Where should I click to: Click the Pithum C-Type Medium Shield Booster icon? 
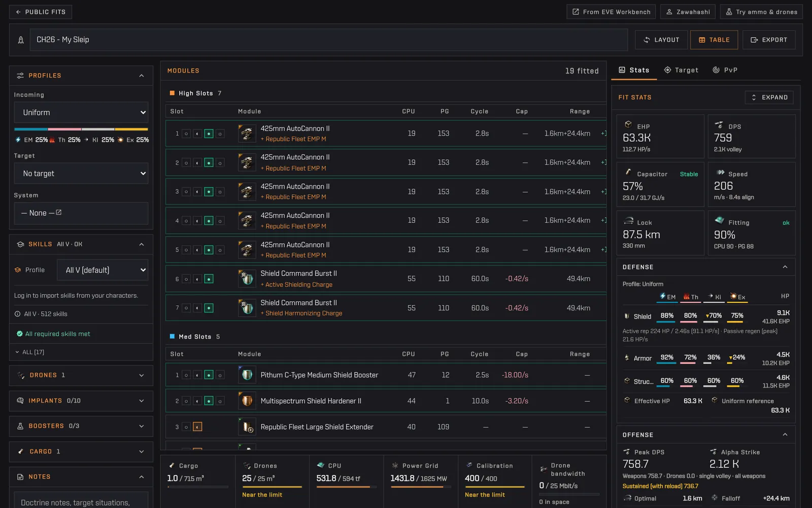(247, 375)
